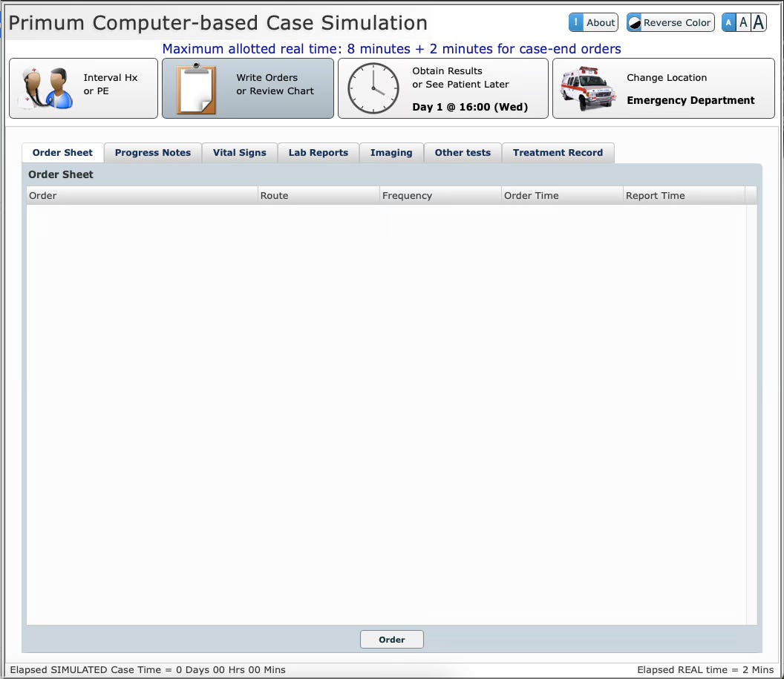784x679 pixels.
Task: Switch to the Imaging tab
Action: [391, 152]
